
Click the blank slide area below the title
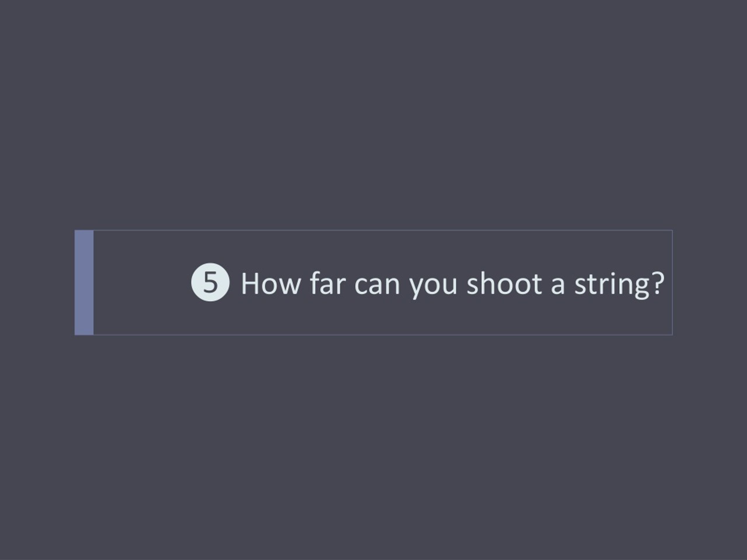(373, 447)
